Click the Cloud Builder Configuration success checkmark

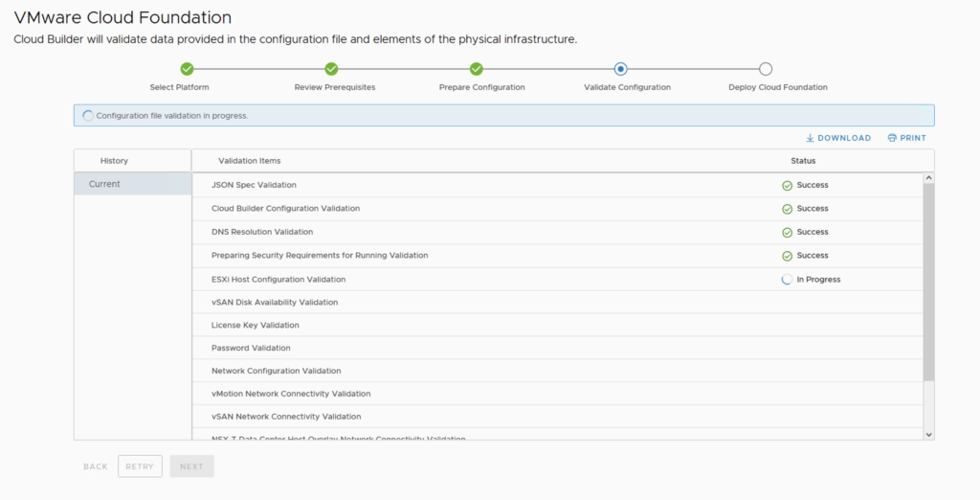click(x=787, y=209)
